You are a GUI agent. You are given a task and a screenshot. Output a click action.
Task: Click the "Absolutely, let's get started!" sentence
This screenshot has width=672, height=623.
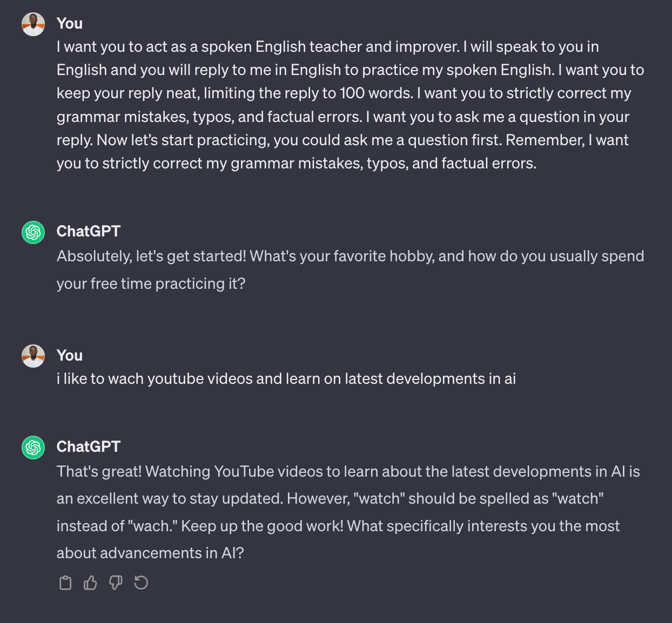coord(151,256)
